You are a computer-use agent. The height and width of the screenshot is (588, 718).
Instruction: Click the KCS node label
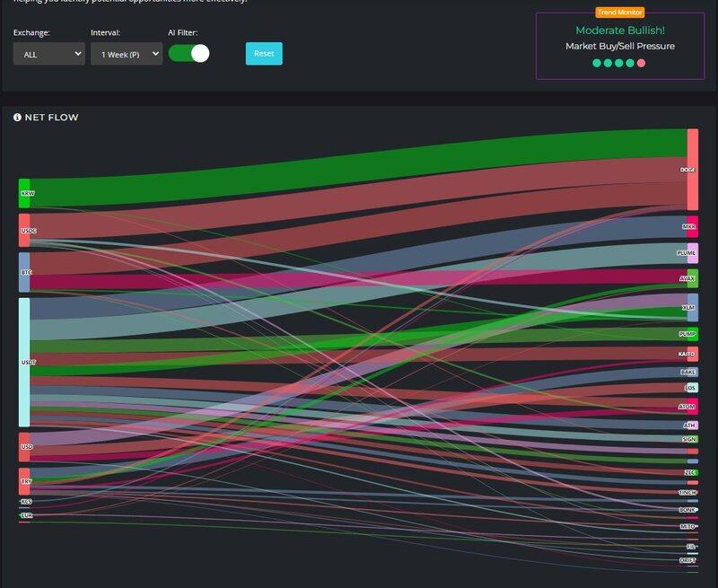(27, 502)
